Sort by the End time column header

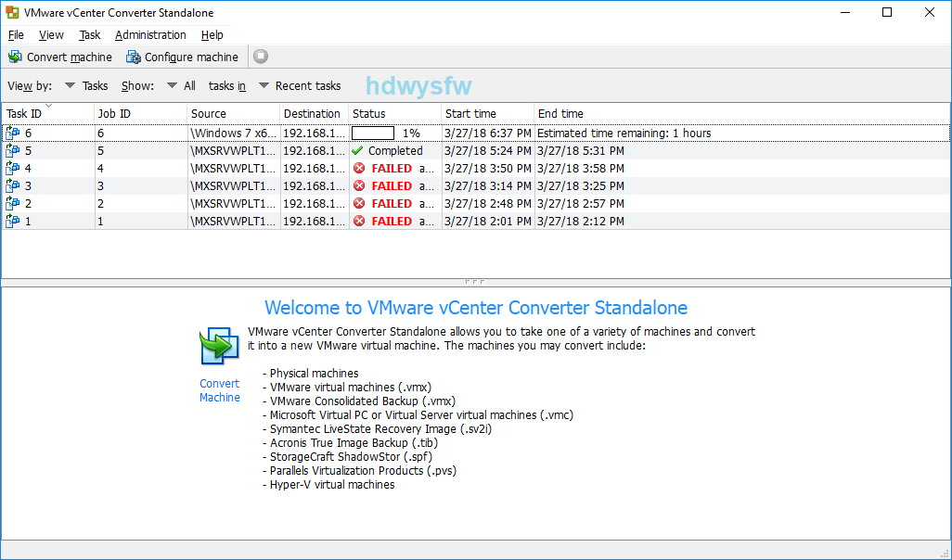pos(742,113)
